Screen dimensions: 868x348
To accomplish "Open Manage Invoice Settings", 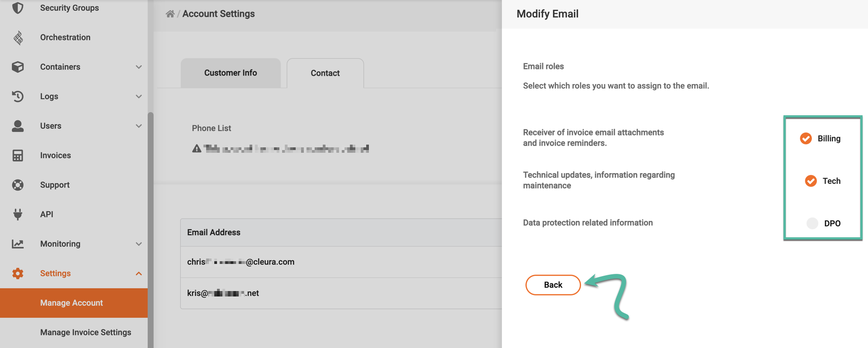I will [85, 332].
